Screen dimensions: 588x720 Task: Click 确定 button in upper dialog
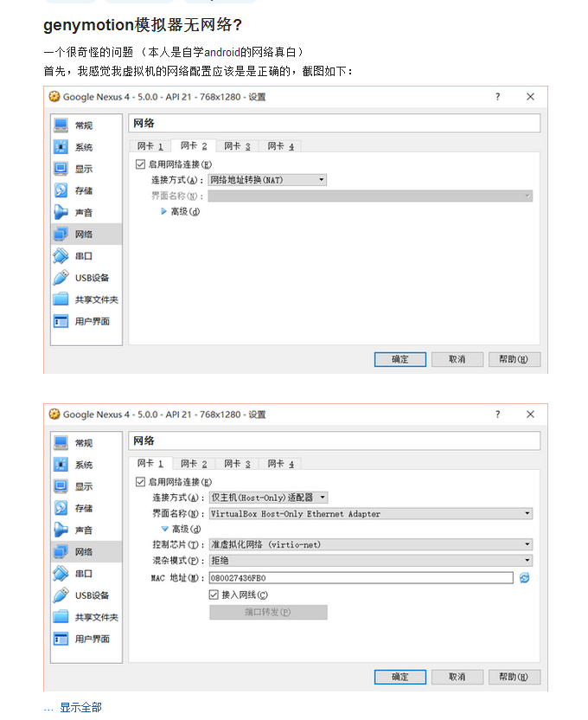coord(400,359)
